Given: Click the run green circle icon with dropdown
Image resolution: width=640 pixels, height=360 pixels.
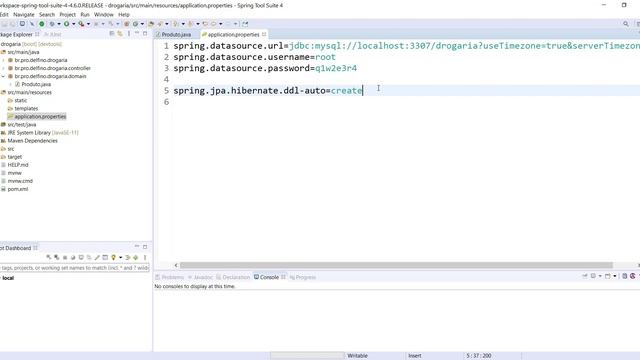Looking at the screenshot, I should tap(67, 24).
